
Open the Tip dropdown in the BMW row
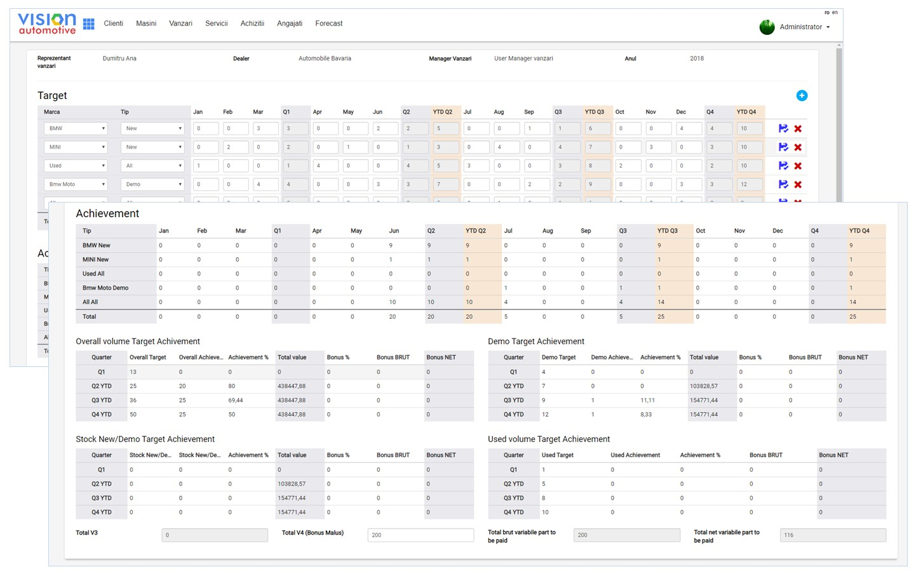pos(152,128)
